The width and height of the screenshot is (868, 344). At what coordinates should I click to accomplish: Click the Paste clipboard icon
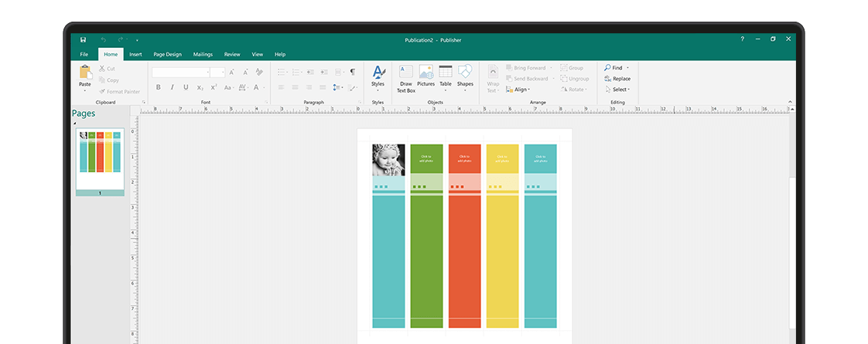coord(85,73)
